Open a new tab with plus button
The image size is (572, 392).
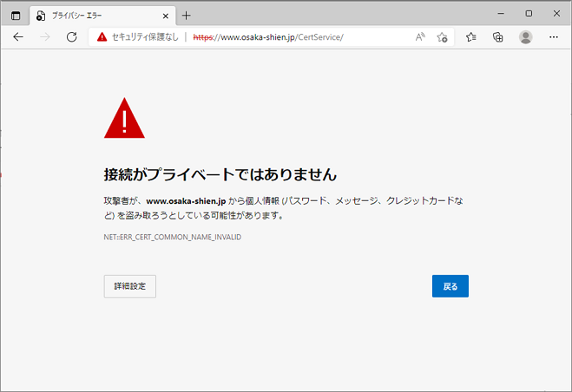(x=186, y=16)
